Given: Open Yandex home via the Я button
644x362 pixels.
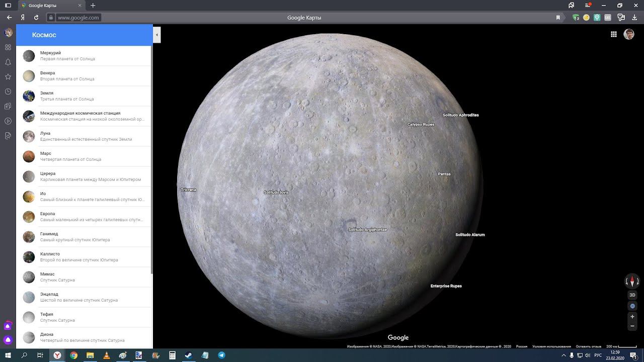Looking at the screenshot, I should click(23, 17).
